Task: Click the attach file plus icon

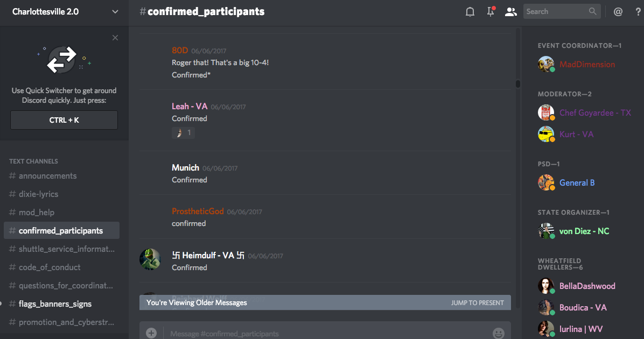Action: [x=151, y=333]
